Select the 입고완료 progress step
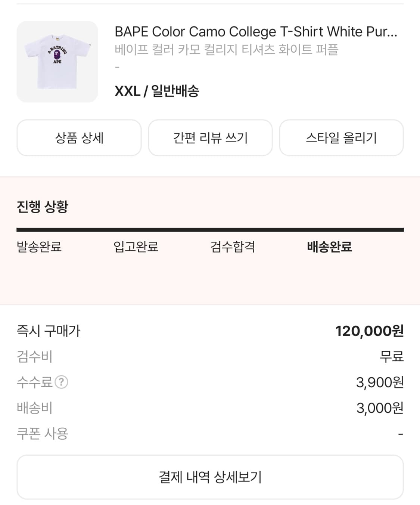Screen dimensions: 420x505 [x=136, y=247]
